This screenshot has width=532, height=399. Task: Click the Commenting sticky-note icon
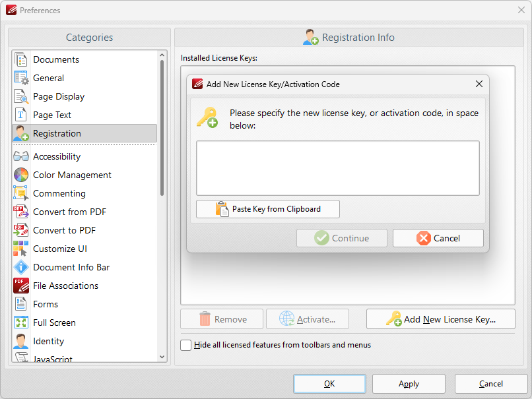21,193
